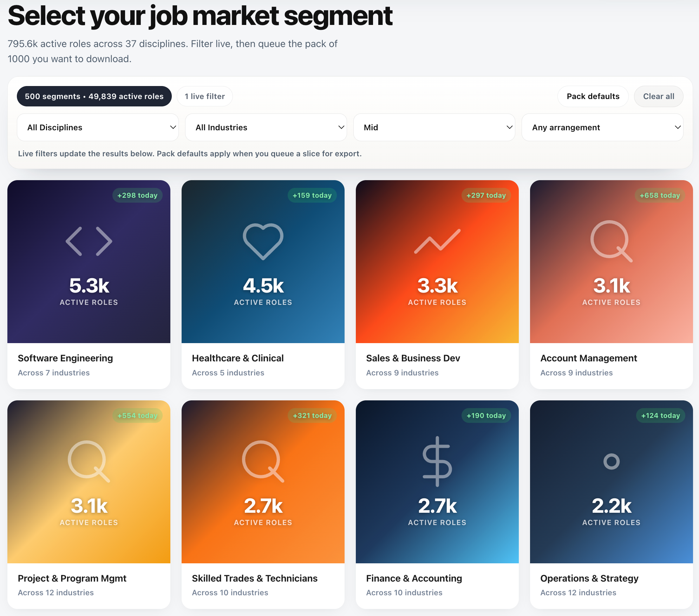Open the Any arrangement dropdown
The width and height of the screenshot is (699, 616).
pos(602,127)
